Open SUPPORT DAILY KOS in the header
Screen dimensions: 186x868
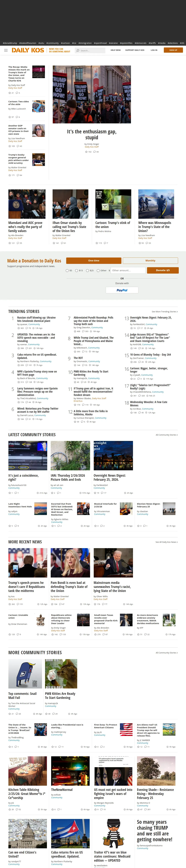click(135, 50)
